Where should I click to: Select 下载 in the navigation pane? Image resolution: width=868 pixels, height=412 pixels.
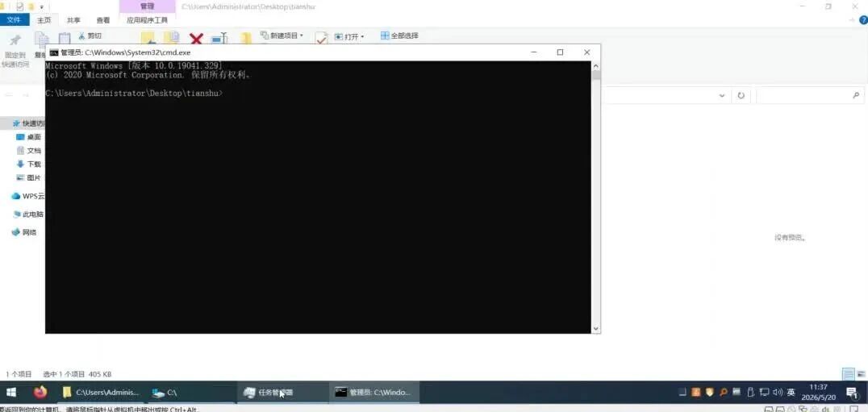(29, 164)
